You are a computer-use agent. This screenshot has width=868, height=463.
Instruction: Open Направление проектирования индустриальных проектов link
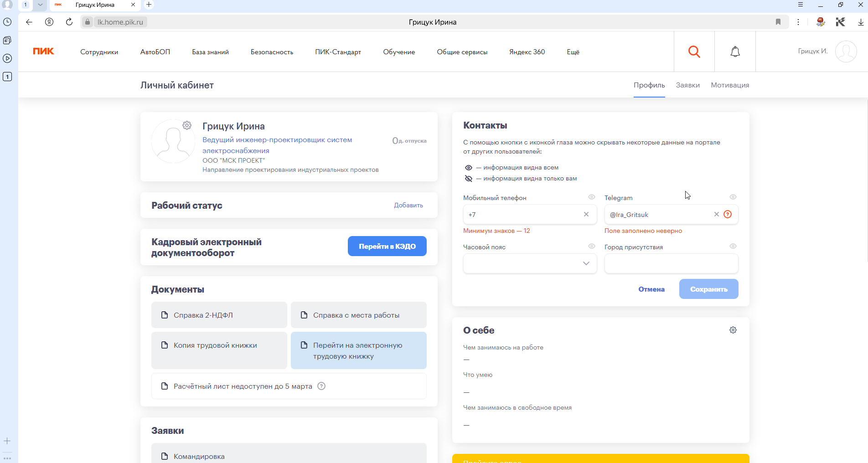point(290,170)
